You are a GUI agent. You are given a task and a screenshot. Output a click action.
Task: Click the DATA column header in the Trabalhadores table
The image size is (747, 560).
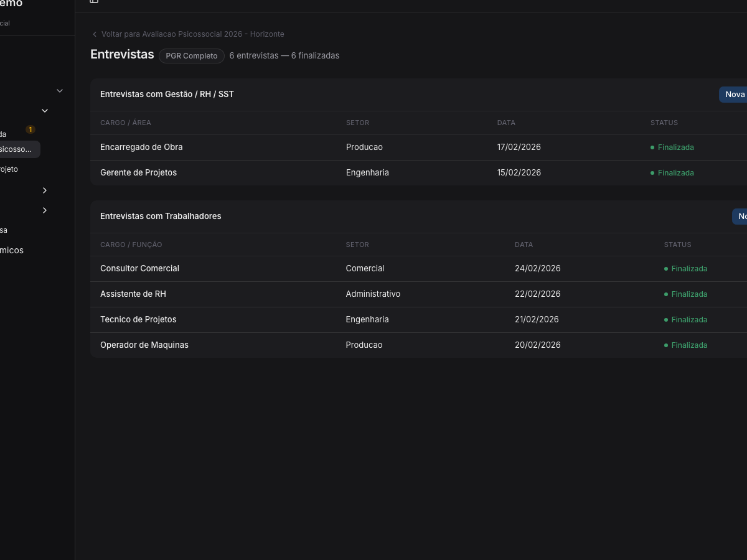click(x=524, y=245)
